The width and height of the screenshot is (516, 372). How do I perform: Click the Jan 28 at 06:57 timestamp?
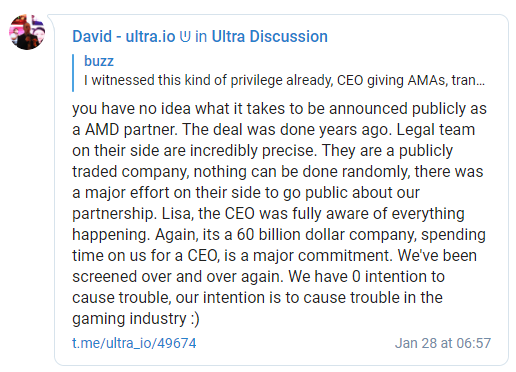(x=443, y=343)
